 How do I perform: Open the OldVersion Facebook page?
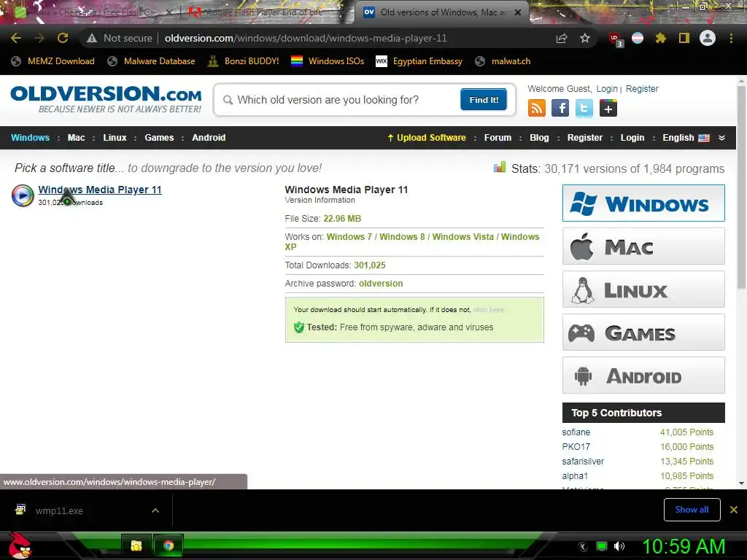point(560,108)
